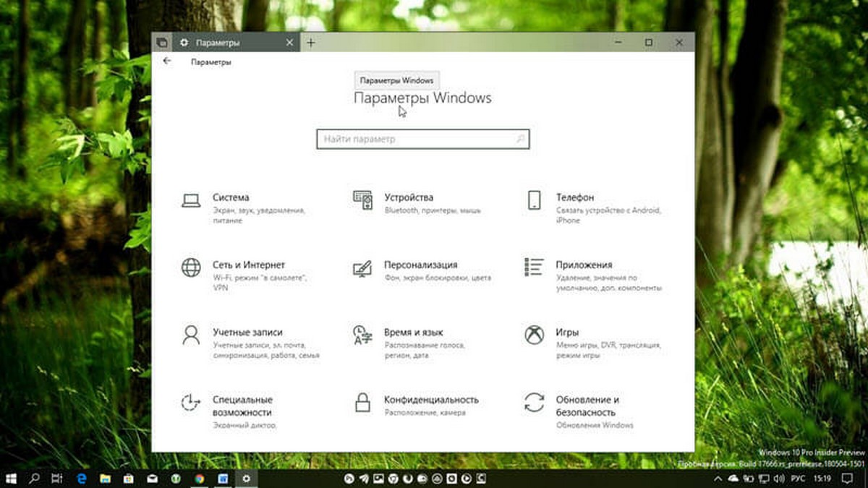
Task: Click the Устройства title text
Action: 409,197
